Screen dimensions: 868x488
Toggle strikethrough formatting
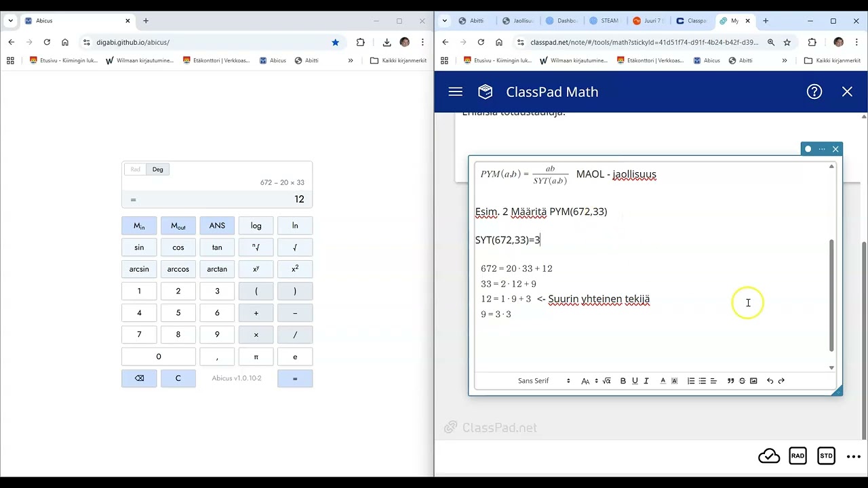coord(742,381)
